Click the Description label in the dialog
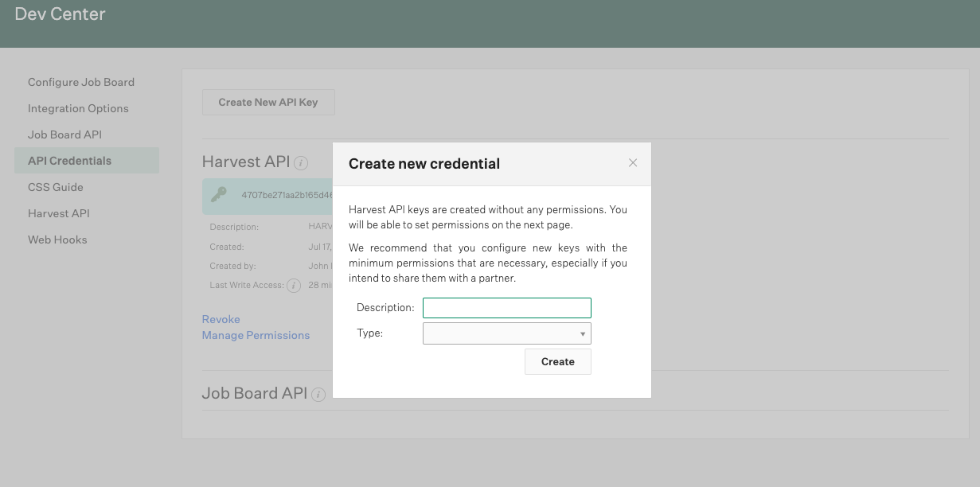The image size is (980, 487). tap(385, 308)
